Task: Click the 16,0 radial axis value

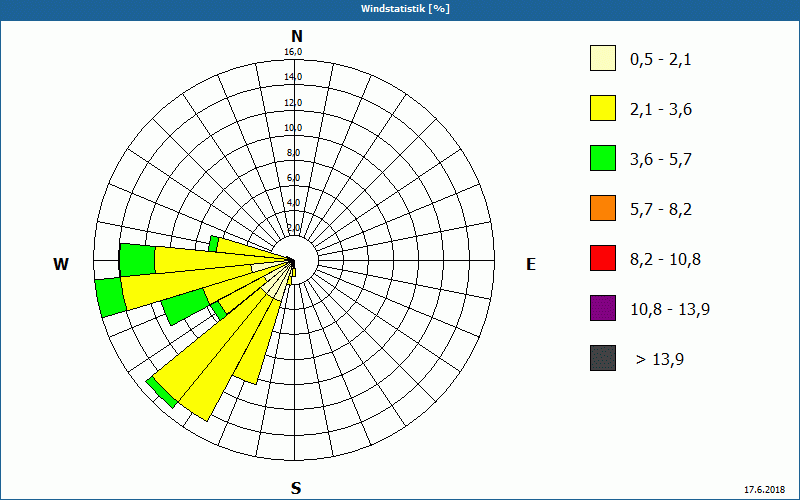Action: 293,52
